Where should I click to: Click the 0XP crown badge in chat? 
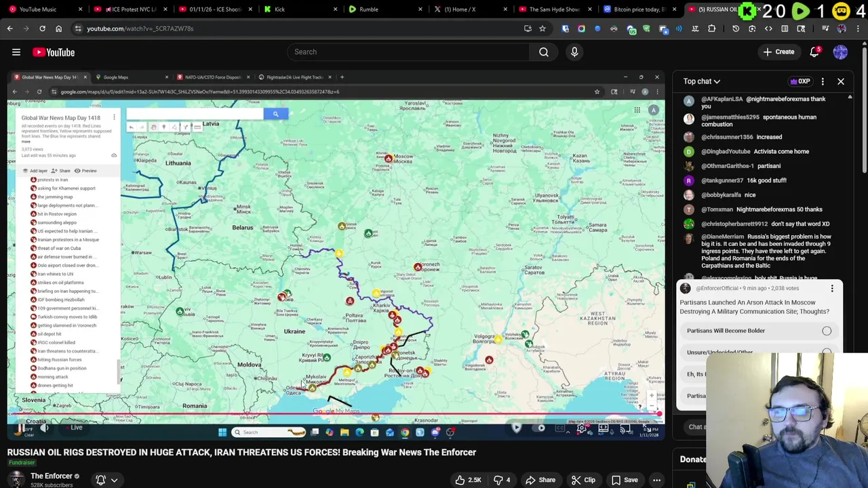coord(800,81)
